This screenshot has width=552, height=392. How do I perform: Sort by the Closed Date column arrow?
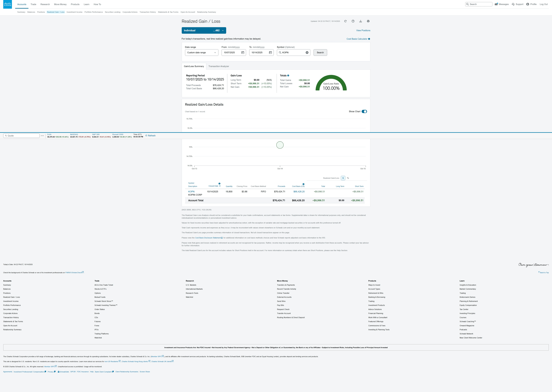coord(220,186)
